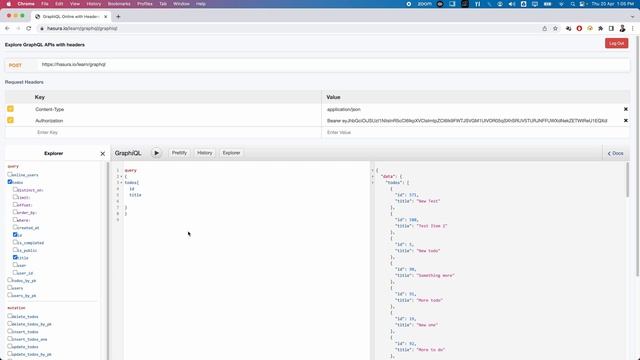Close the GraphiQL Online browser tab
This screenshot has width=640, height=360.
[105, 17]
